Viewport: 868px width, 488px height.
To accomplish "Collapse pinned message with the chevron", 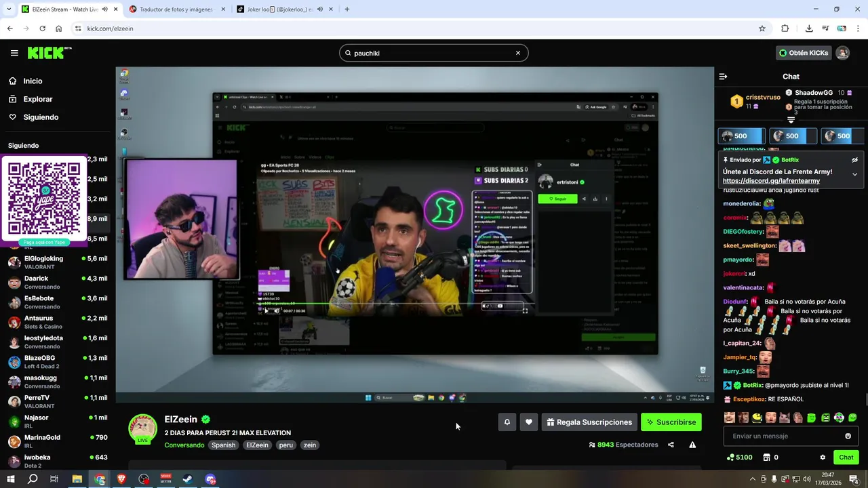I will point(854,174).
